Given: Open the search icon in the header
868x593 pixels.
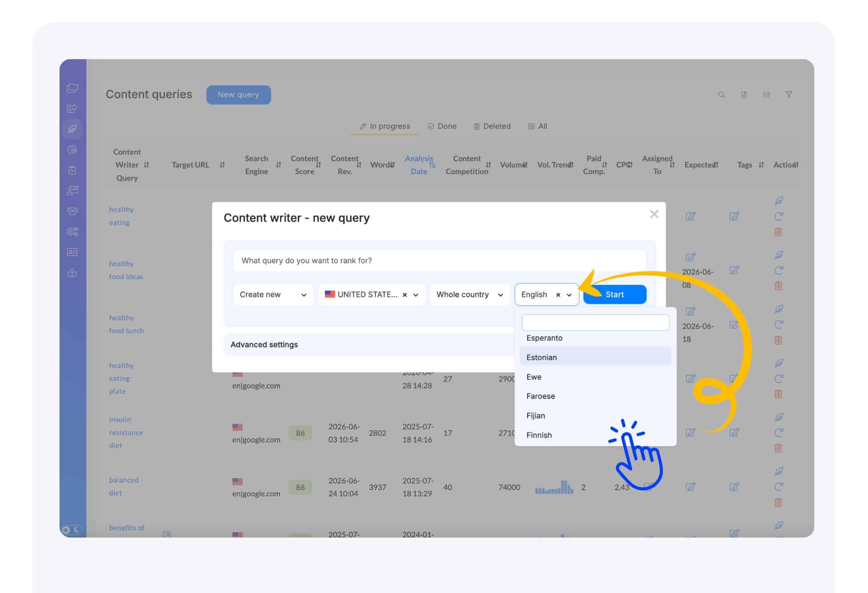Looking at the screenshot, I should point(722,95).
